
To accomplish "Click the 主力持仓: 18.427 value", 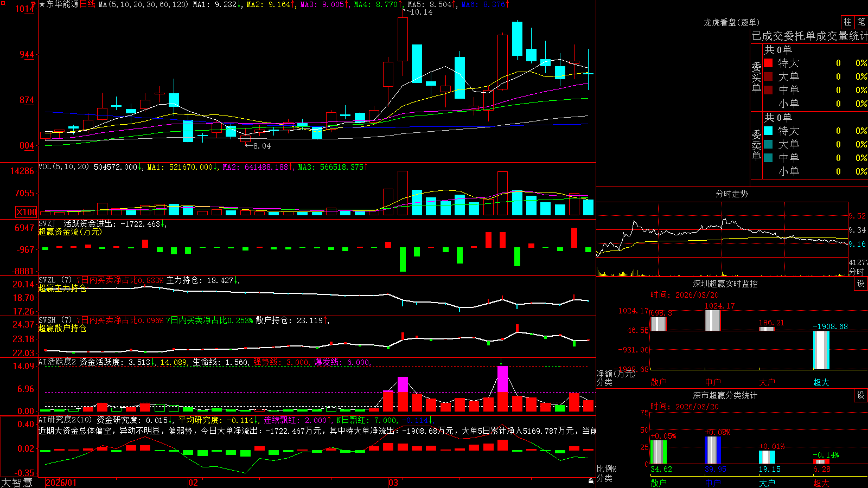I will click(200, 280).
